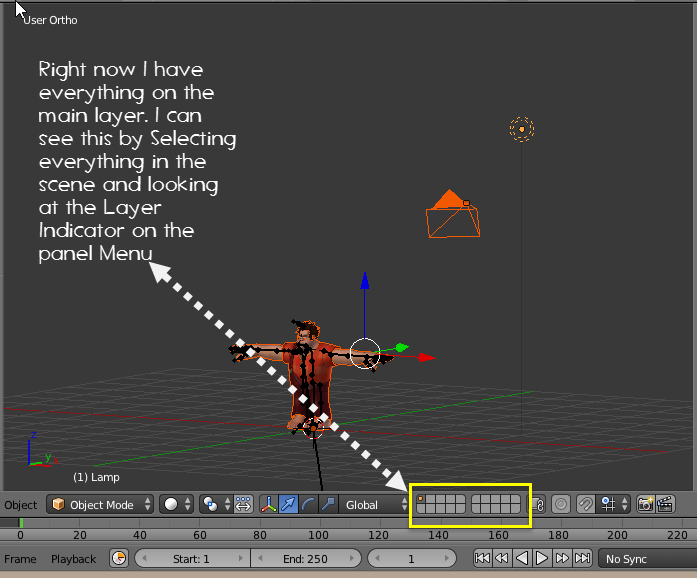
Task: Click OpenGL render image camera icon
Action: pos(645,505)
